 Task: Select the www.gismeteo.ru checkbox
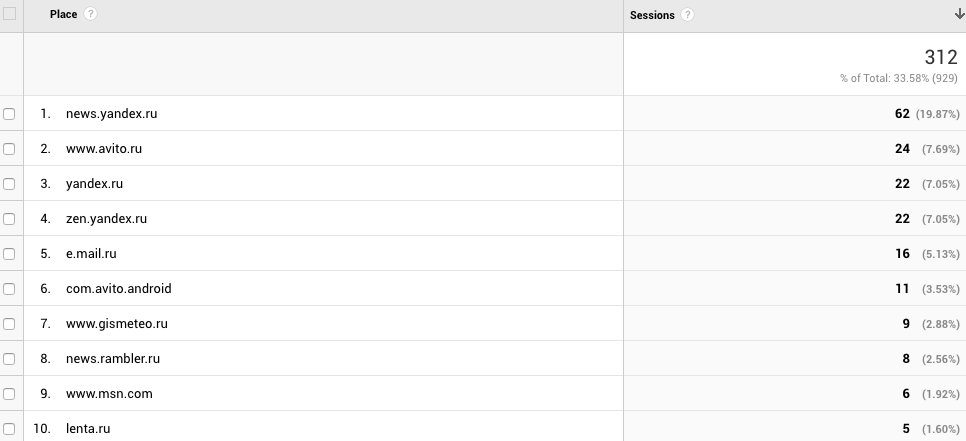pyautogui.click(x=10, y=324)
